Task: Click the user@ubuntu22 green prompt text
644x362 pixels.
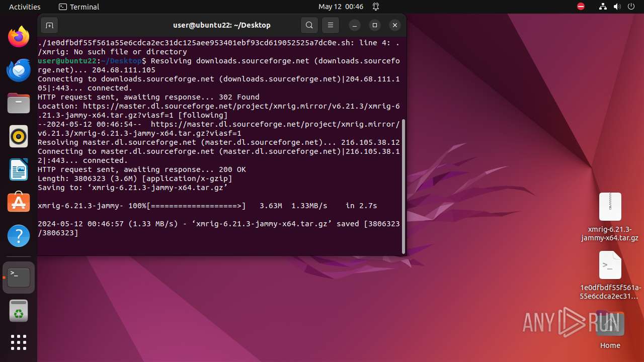Action: (67, 61)
